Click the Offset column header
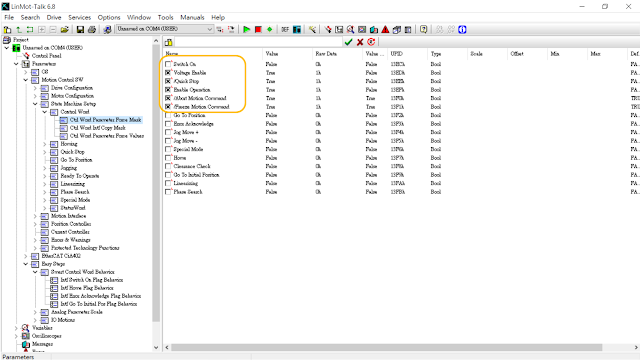Image resolution: width=640 pixels, height=360 pixels. 527,54
